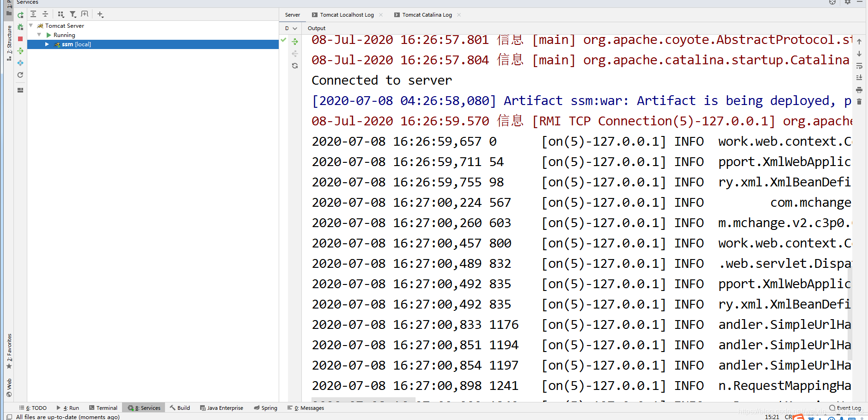
Task: Hide the Services tool window
Action: coord(860,2)
